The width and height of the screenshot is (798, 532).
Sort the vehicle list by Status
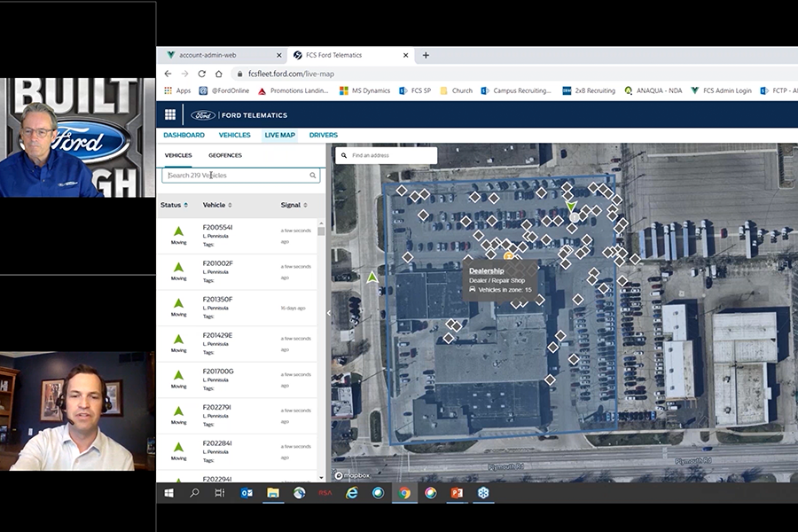tap(174, 205)
